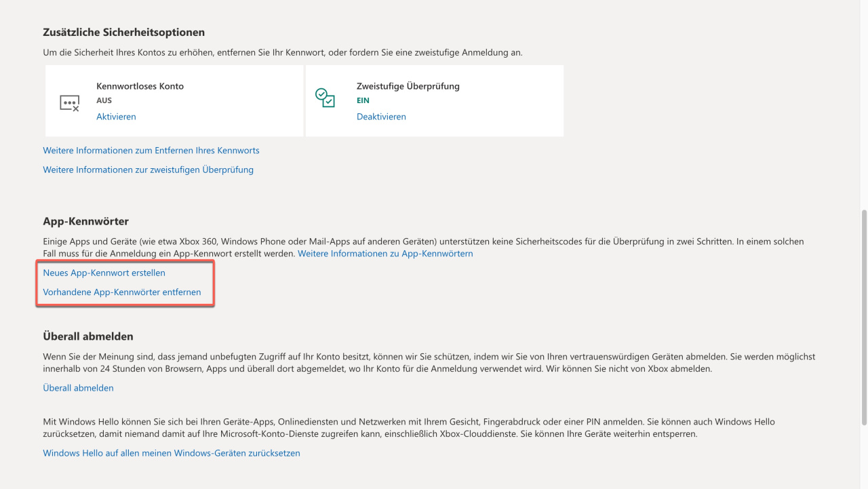Screen dimensions: 868x489
Task: Click the Zweistufige Überprüfung card title
Action: 408,86
